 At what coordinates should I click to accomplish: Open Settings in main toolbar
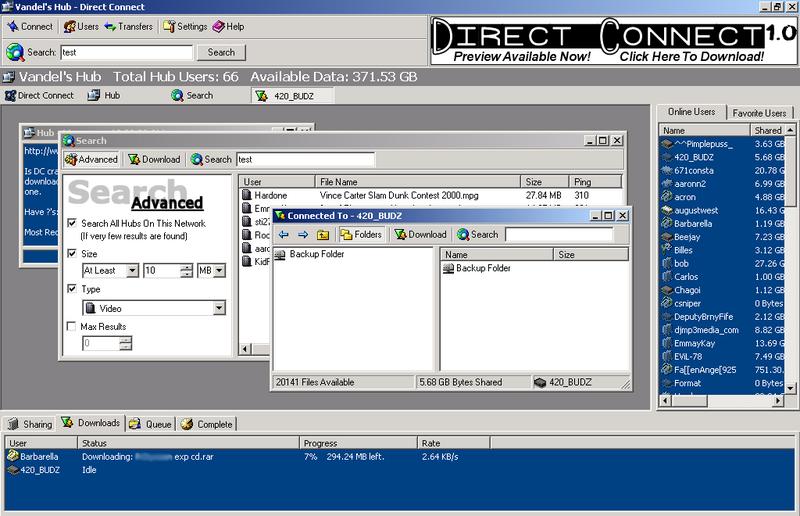point(185,27)
